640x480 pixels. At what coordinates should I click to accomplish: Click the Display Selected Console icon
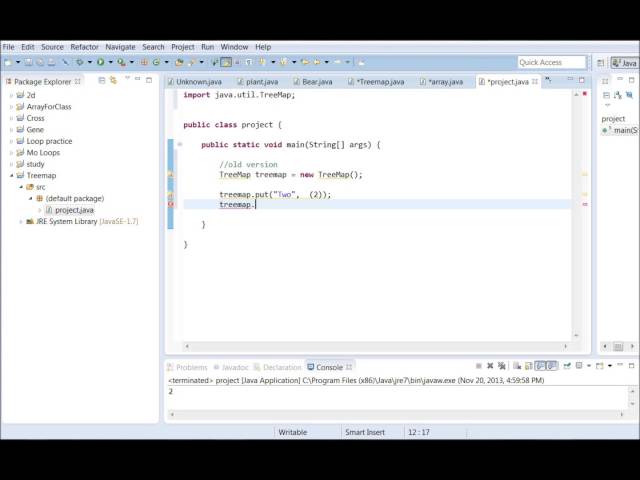click(x=579, y=366)
